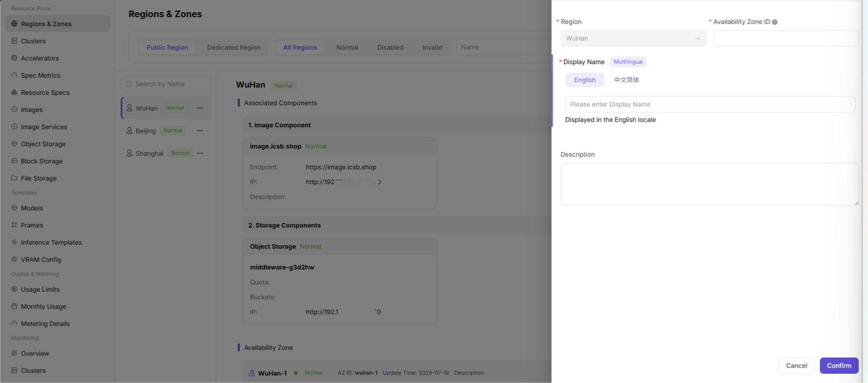This screenshot has width=868, height=383.
Task: Click the File Storage folder icon
Action: tap(14, 178)
